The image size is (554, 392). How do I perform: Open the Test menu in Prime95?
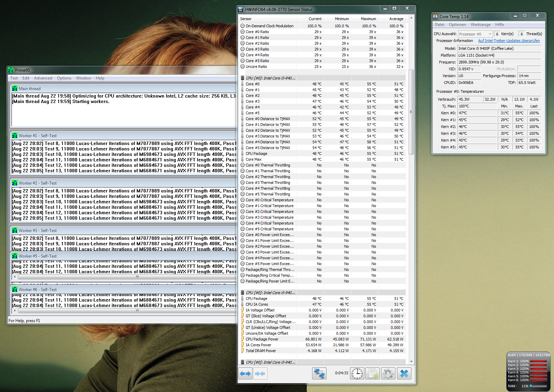coord(14,78)
